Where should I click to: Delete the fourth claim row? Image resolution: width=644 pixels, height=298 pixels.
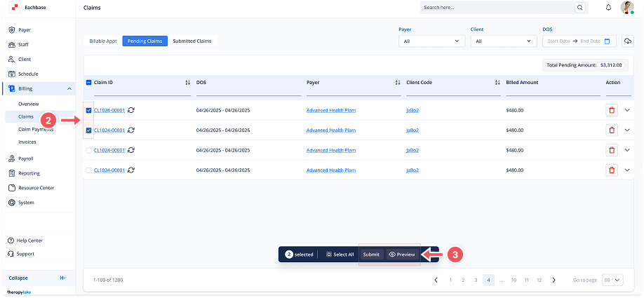(x=612, y=170)
